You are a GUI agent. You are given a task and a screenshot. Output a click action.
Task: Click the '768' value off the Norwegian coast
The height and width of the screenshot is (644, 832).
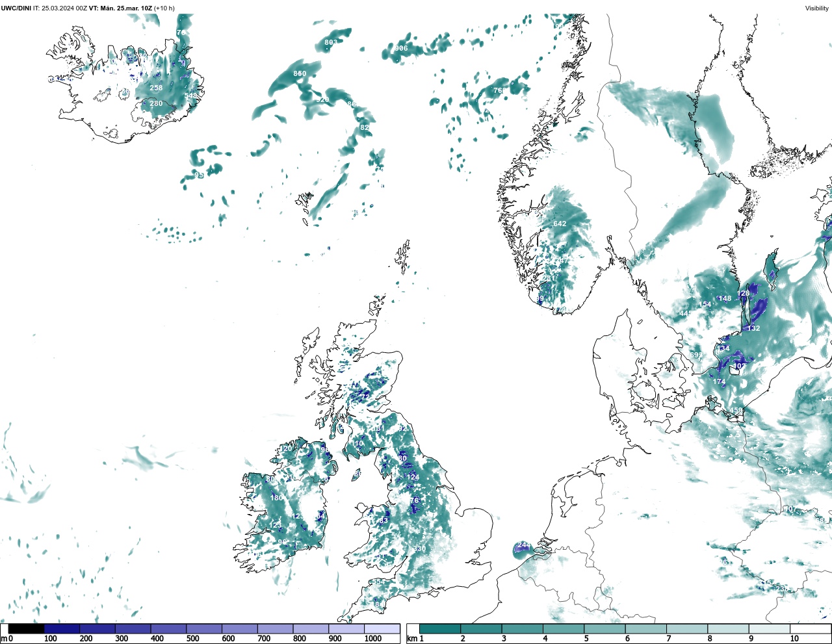(x=500, y=90)
